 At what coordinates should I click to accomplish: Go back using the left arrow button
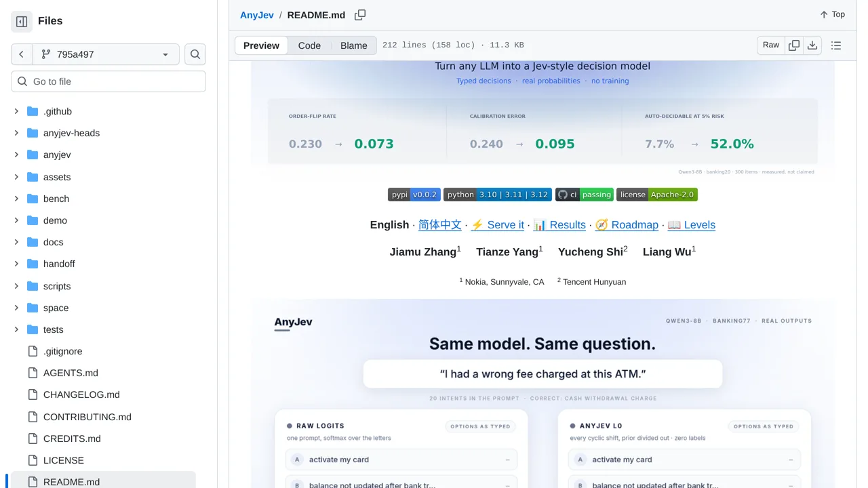coord(22,54)
